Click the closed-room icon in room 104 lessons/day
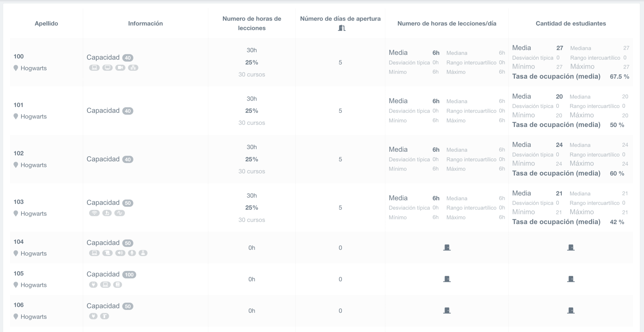Screen dimensions: 644x332 click(x=447, y=248)
